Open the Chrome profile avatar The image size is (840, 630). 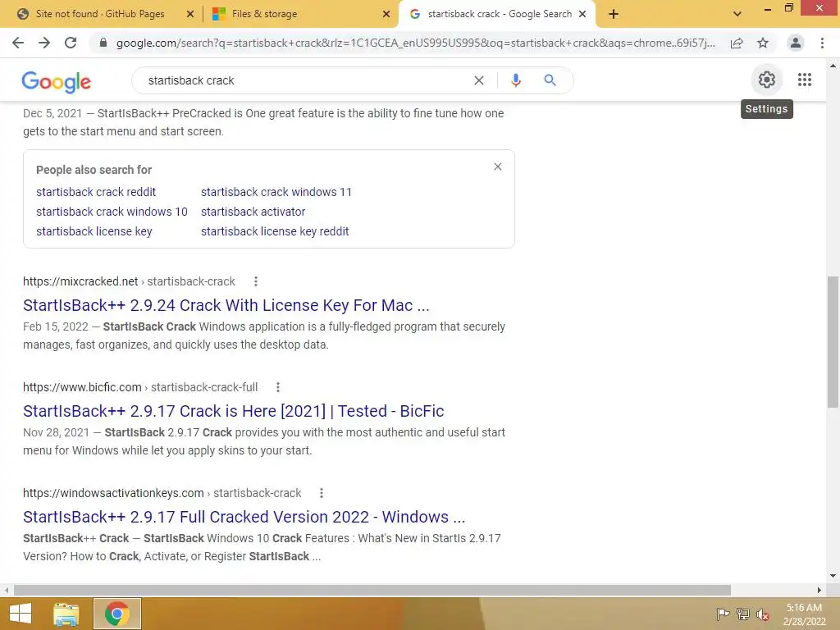pos(796,43)
